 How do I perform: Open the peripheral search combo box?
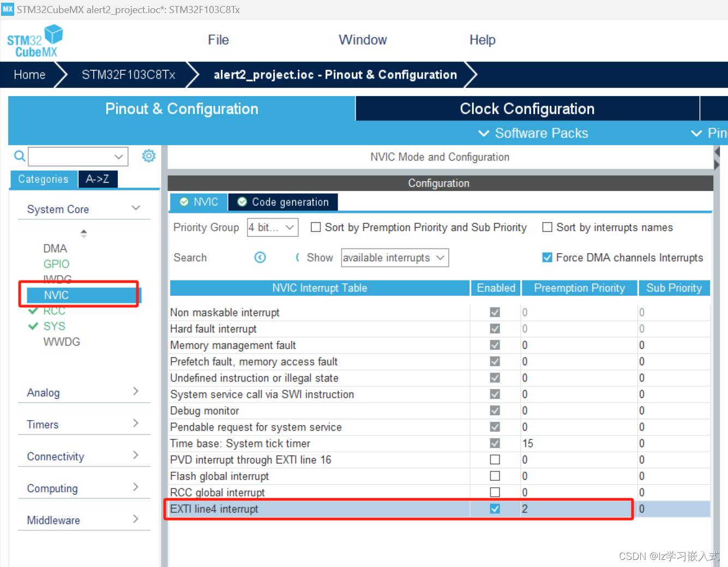click(x=78, y=156)
